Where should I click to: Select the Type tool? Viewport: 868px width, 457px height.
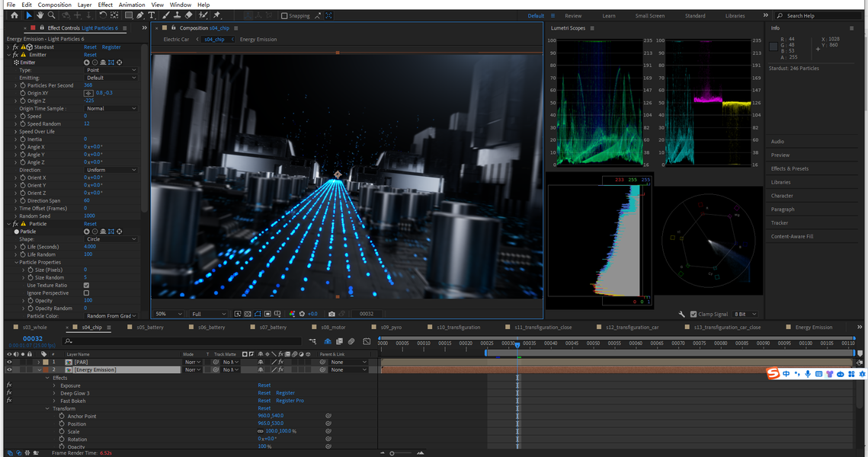[x=152, y=15]
